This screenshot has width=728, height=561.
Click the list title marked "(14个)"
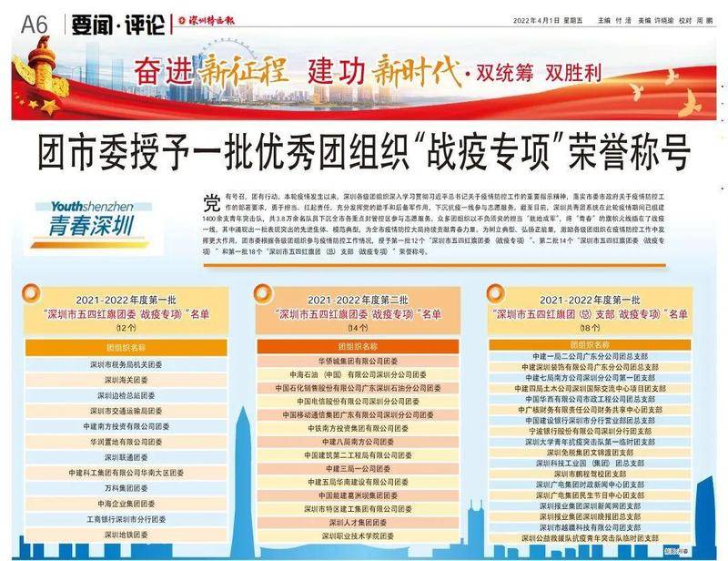pos(358,313)
